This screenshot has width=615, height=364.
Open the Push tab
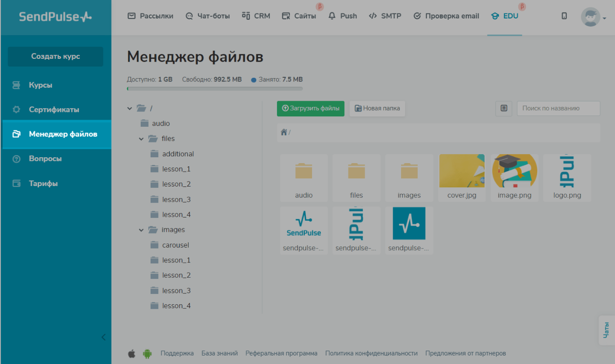pyautogui.click(x=343, y=16)
